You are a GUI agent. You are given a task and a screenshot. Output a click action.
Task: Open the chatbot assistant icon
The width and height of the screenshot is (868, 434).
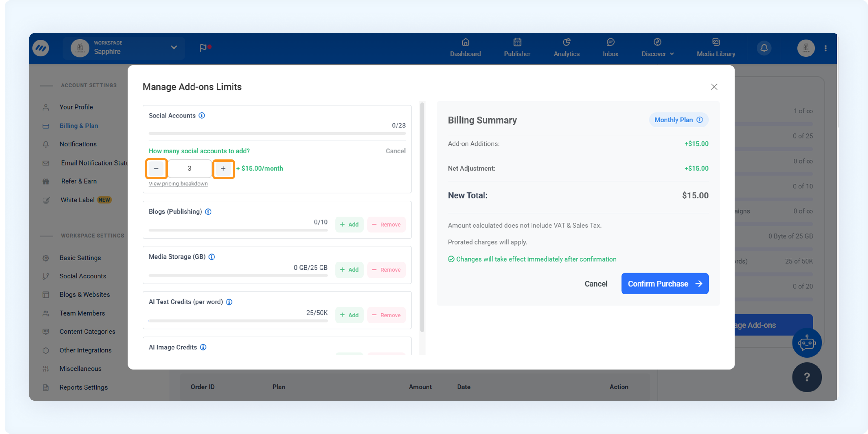pos(807,343)
